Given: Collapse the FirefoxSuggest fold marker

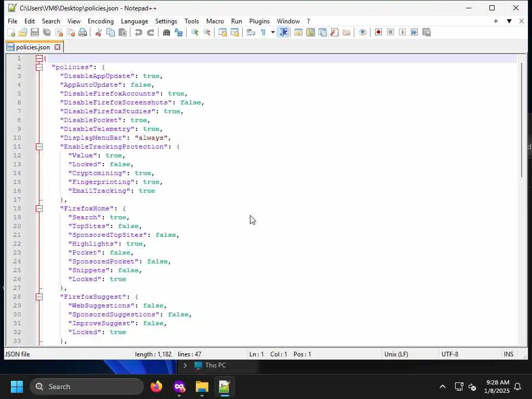Looking at the screenshot, I should [x=39, y=297].
